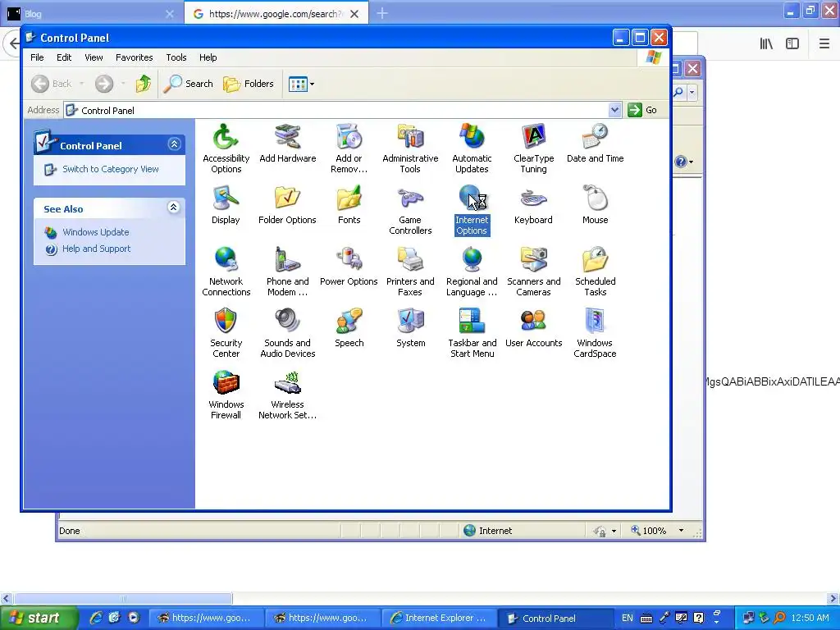Open the Help menu
This screenshot has height=630, width=840.
click(208, 57)
